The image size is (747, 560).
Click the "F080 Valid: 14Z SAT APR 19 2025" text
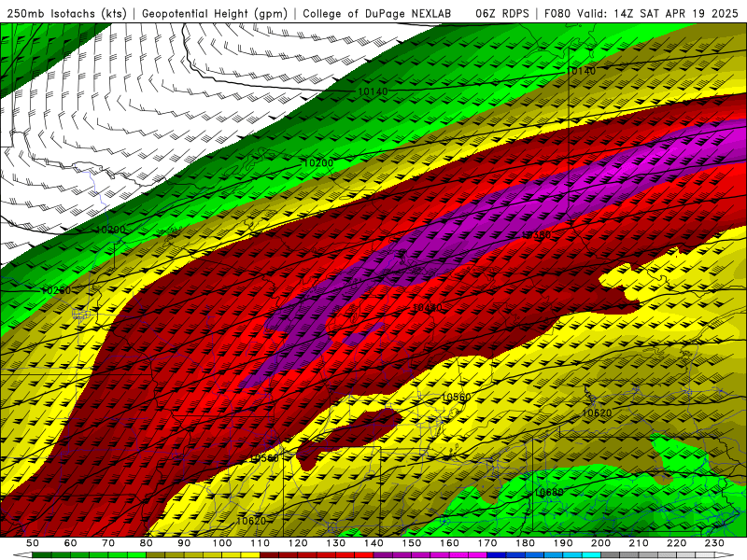pyautogui.click(x=641, y=13)
